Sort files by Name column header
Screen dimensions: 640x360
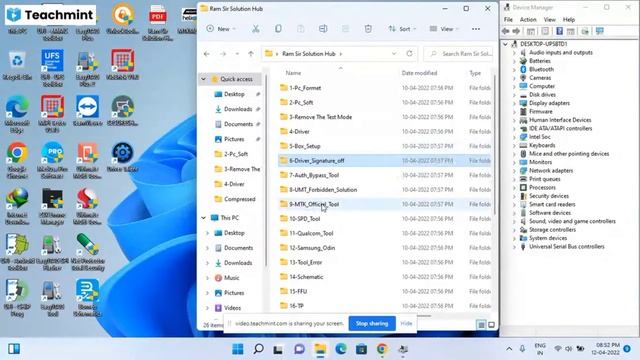click(293, 73)
